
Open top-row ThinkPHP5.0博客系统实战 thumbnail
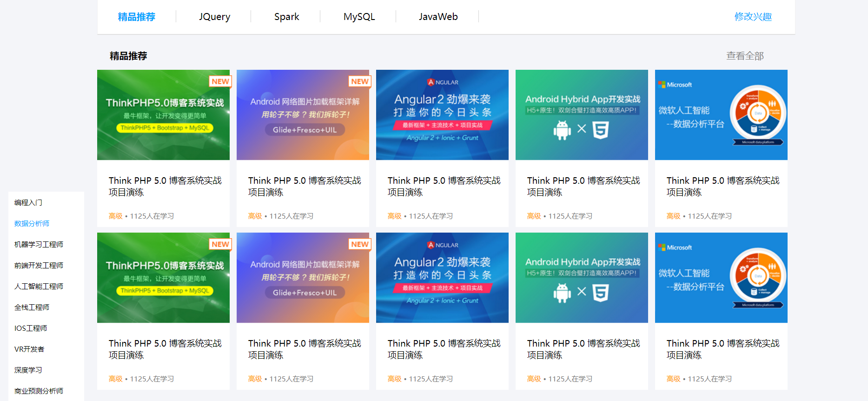163,115
